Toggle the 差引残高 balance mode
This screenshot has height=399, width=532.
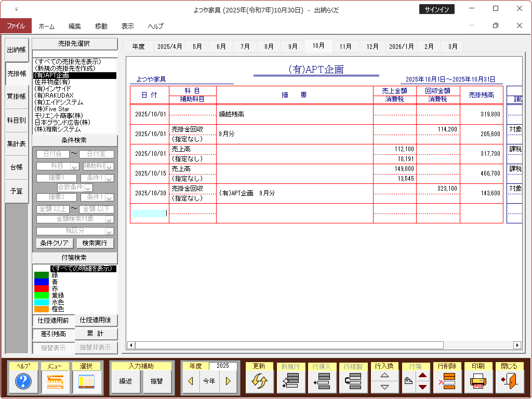53,334
